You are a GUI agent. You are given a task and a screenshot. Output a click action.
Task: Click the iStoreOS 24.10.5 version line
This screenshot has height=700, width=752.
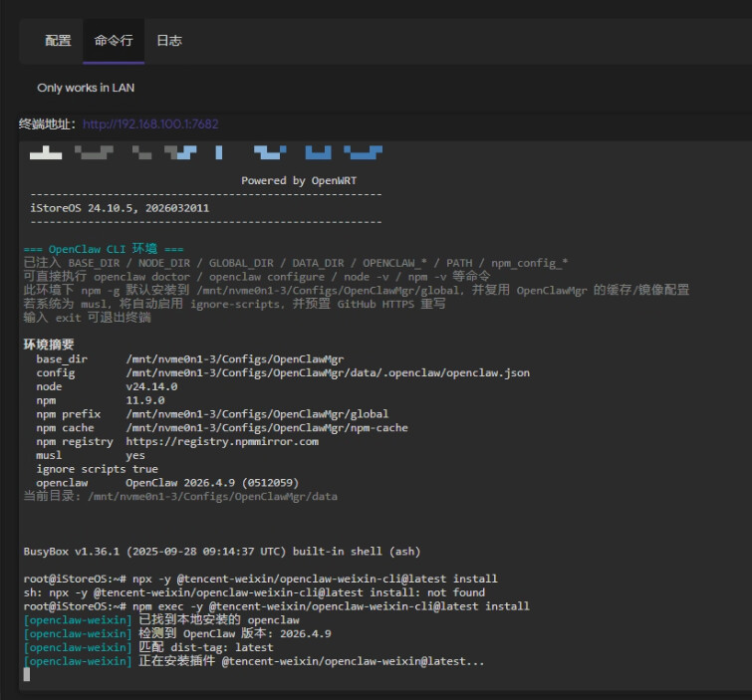point(121,208)
